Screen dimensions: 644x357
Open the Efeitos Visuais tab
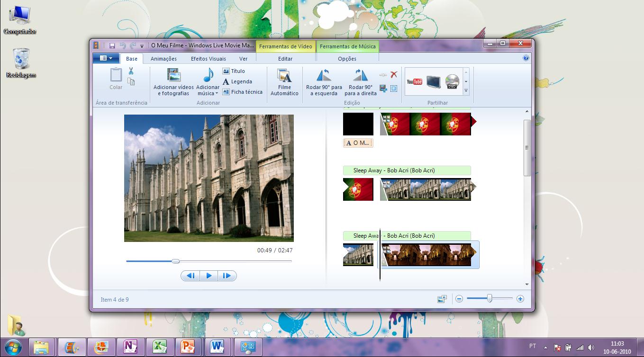click(209, 59)
